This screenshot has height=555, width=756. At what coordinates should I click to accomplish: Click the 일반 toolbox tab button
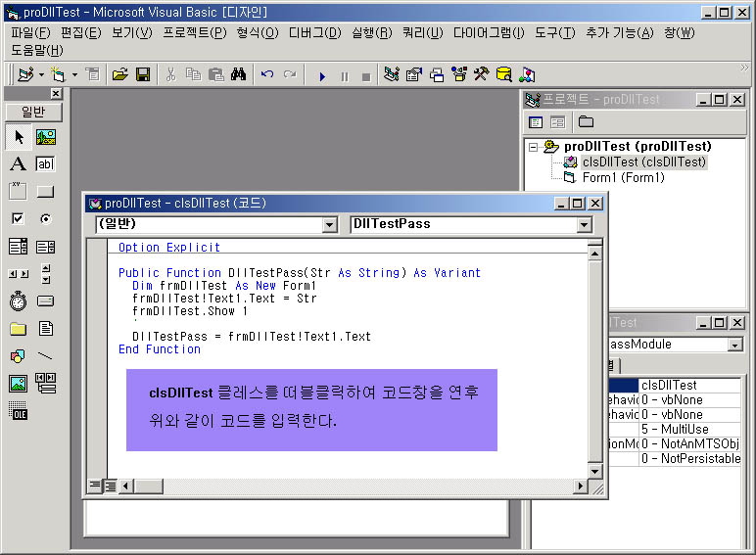click(x=33, y=112)
